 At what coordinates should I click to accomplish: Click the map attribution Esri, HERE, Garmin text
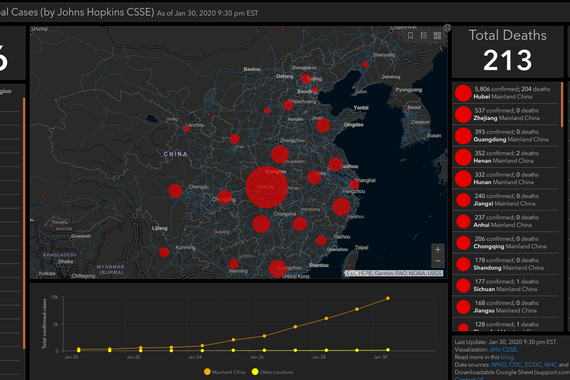coord(394,273)
